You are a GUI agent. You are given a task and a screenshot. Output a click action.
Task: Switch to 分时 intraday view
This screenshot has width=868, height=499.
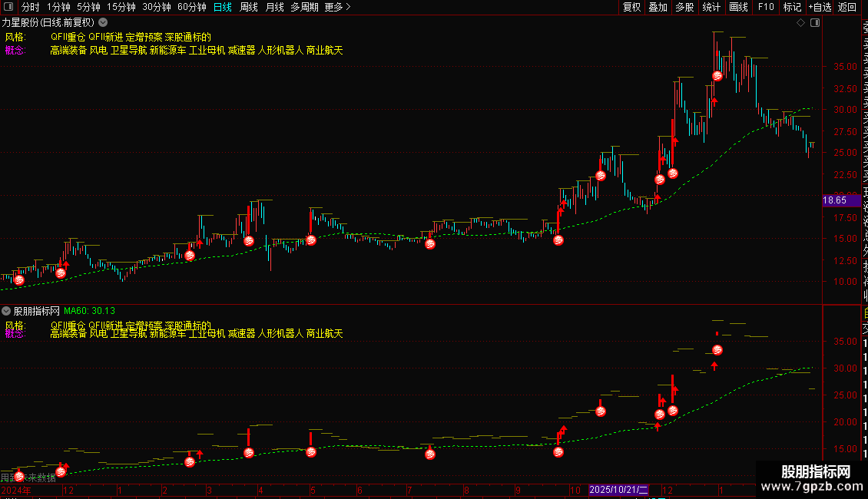point(31,7)
